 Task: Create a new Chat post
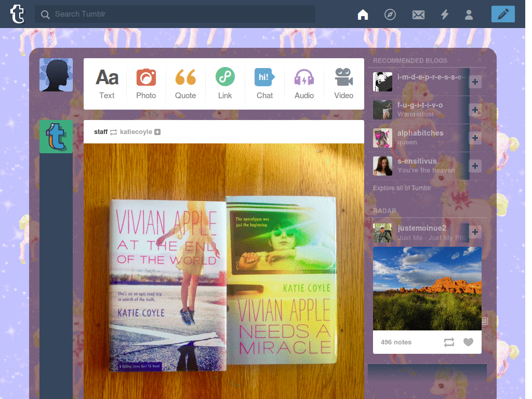tap(264, 84)
